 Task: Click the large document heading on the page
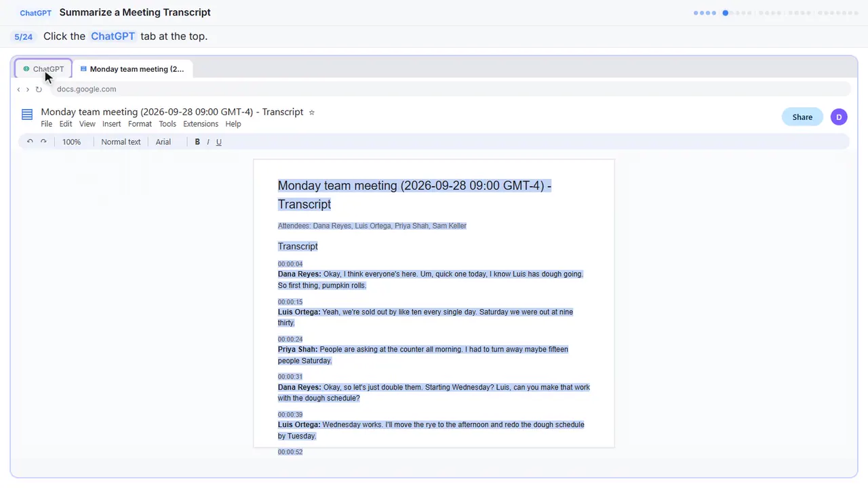[x=414, y=195]
